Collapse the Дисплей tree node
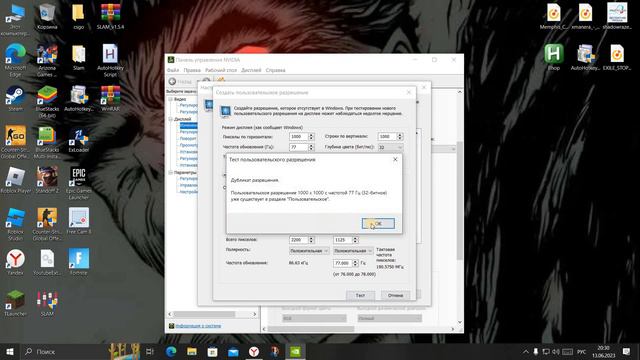 [x=171, y=119]
